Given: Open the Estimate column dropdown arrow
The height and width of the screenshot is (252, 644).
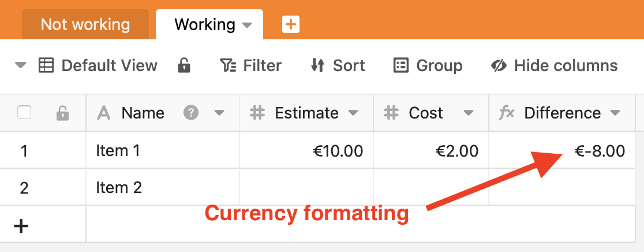Looking at the screenshot, I should (x=353, y=113).
